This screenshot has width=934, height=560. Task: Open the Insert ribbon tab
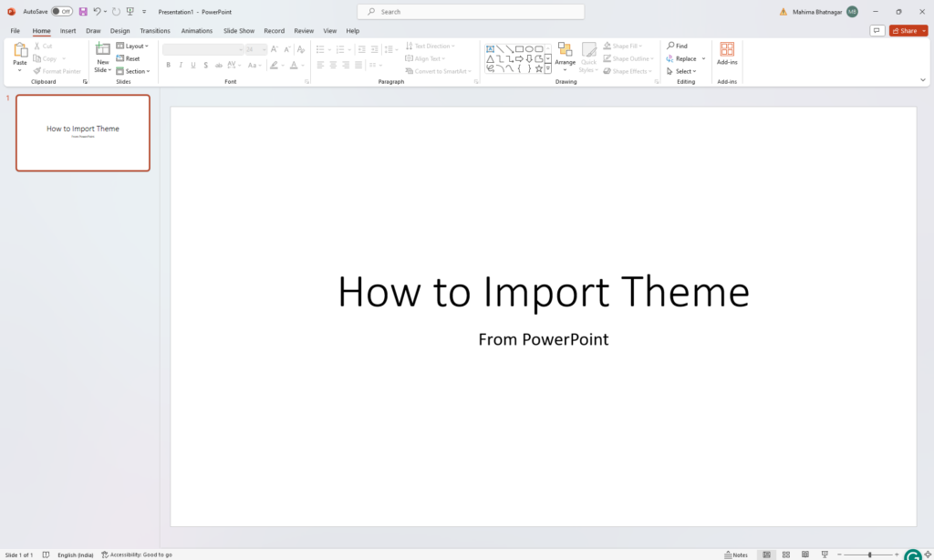pyautogui.click(x=67, y=30)
